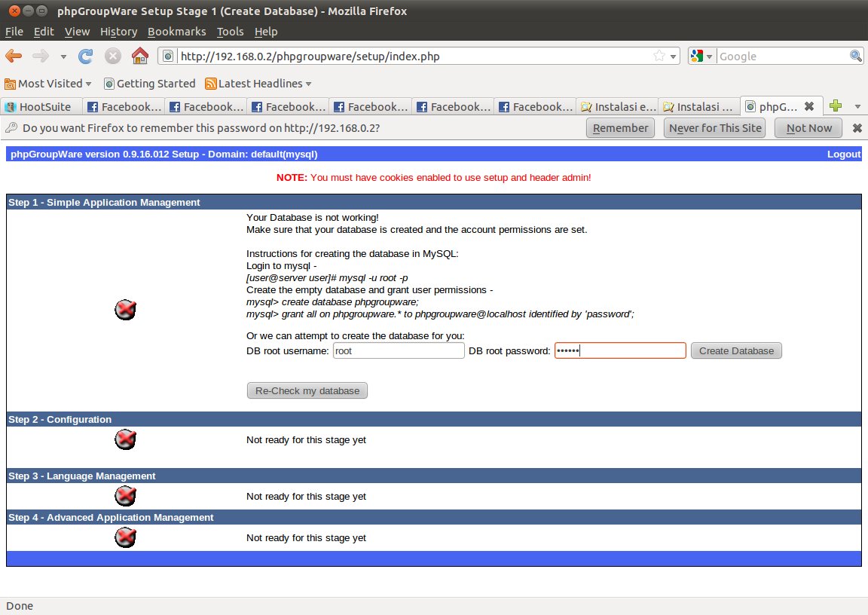The height and width of the screenshot is (615, 868).
Task: Focus the DB root username field
Action: pos(399,350)
